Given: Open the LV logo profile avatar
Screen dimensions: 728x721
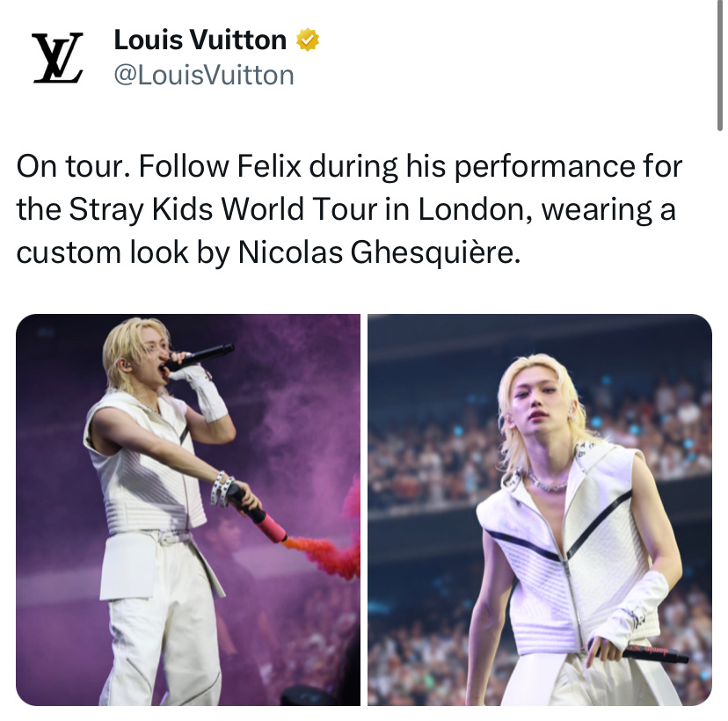Looking at the screenshot, I should click(57, 58).
